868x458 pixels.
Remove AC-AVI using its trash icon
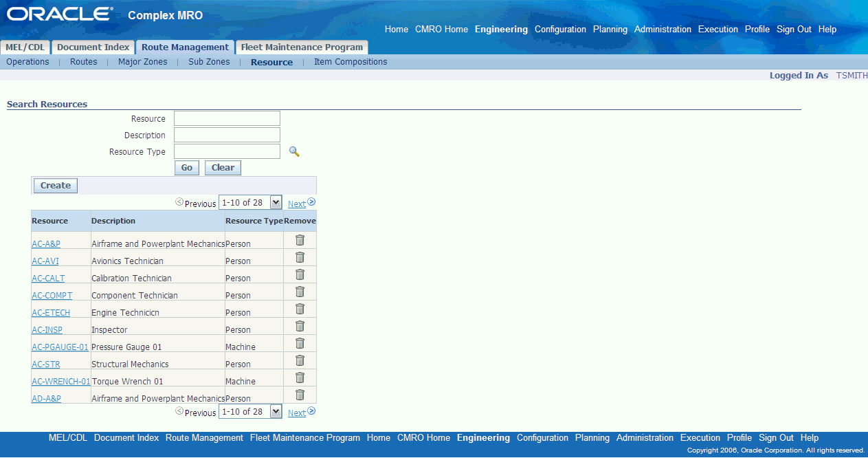click(300, 257)
